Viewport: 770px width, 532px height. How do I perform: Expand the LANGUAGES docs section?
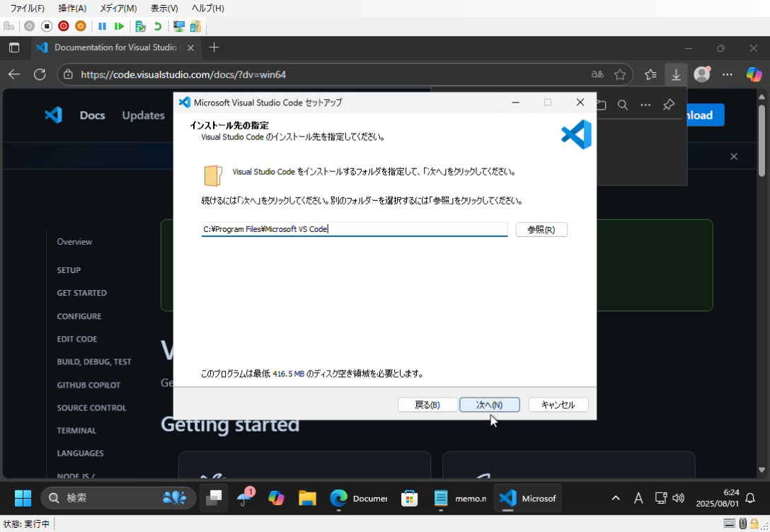tap(80, 453)
